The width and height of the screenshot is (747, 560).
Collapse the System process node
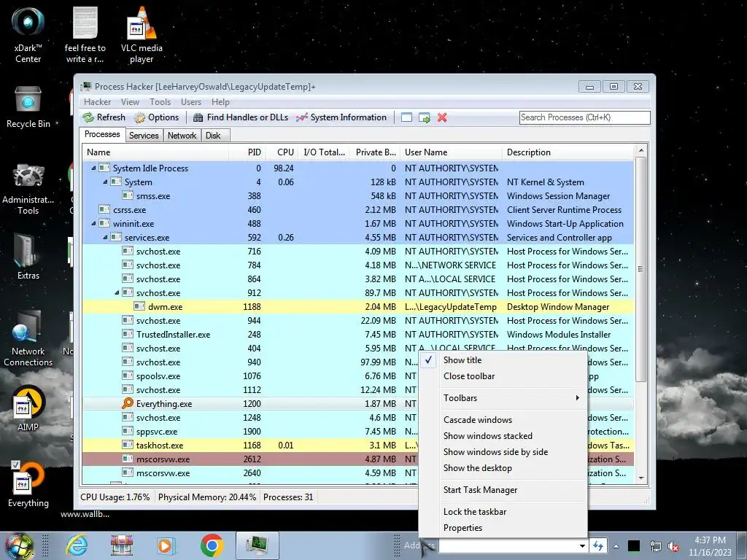[105, 182]
